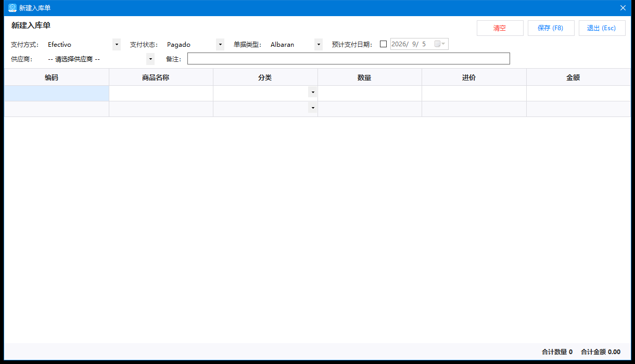Click the 商品名称 column header
The width and height of the screenshot is (635, 364).
click(x=161, y=77)
